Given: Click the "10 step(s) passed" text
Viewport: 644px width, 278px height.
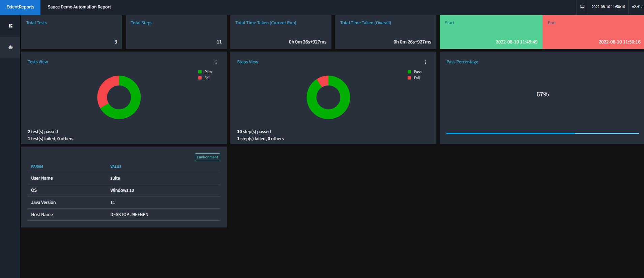Looking at the screenshot, I should [x=254, y=132].
